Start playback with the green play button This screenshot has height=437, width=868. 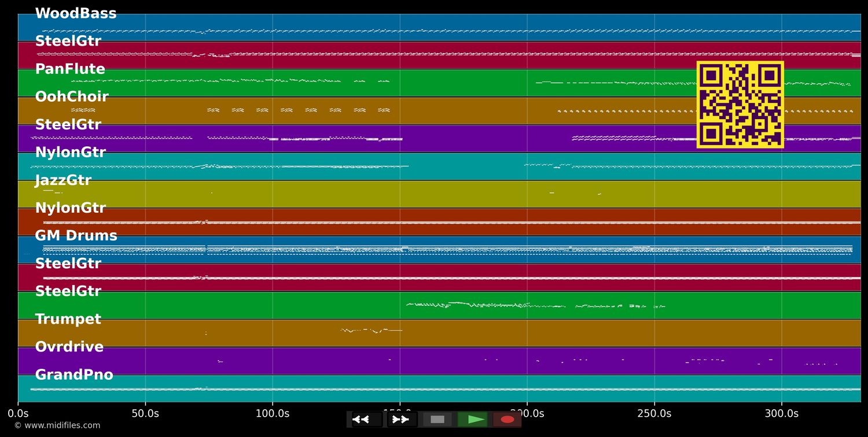[x=473, y=419]
